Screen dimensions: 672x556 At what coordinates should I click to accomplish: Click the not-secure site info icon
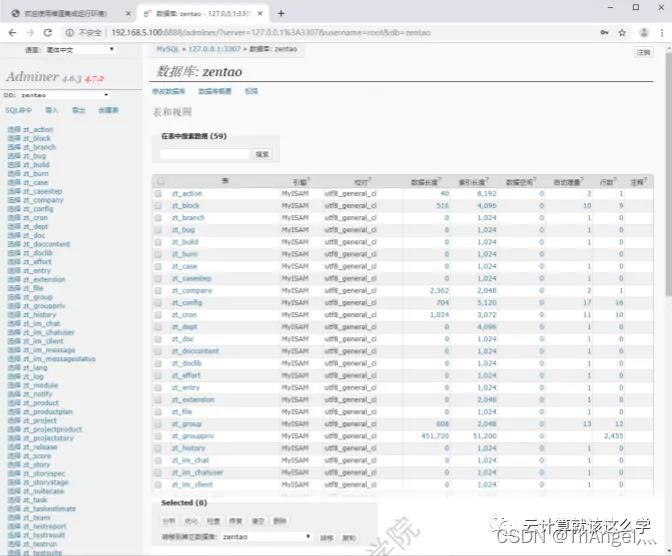[x=69, y=33]
